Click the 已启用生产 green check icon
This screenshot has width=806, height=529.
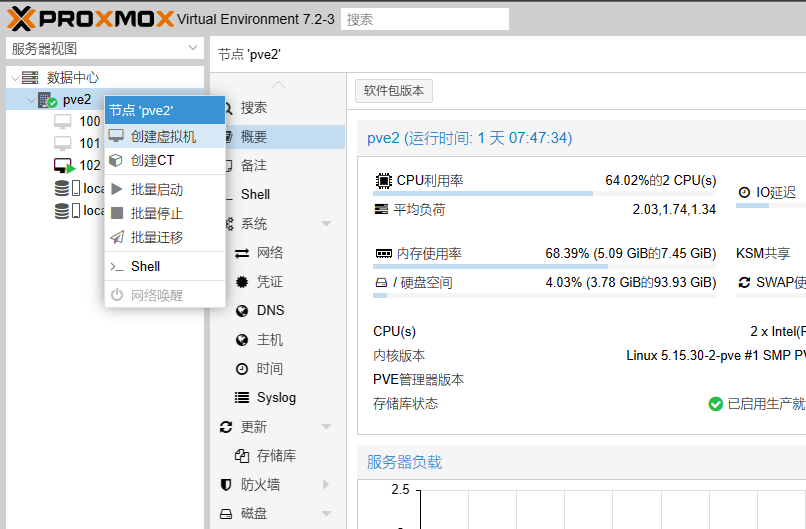[x=716, y=404]
